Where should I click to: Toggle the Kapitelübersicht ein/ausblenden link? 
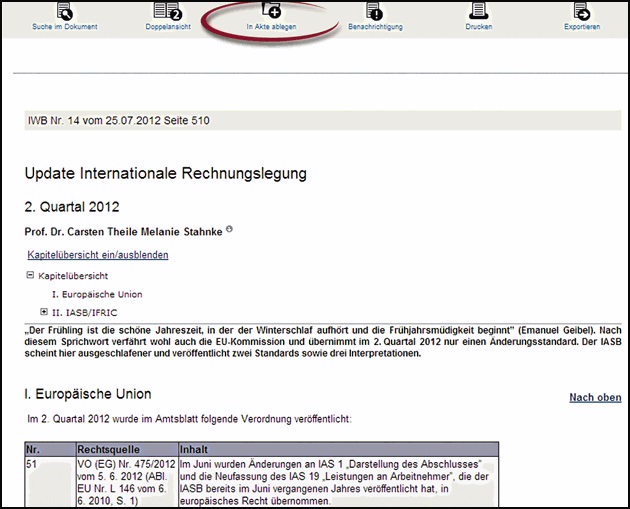click(97, 255)
